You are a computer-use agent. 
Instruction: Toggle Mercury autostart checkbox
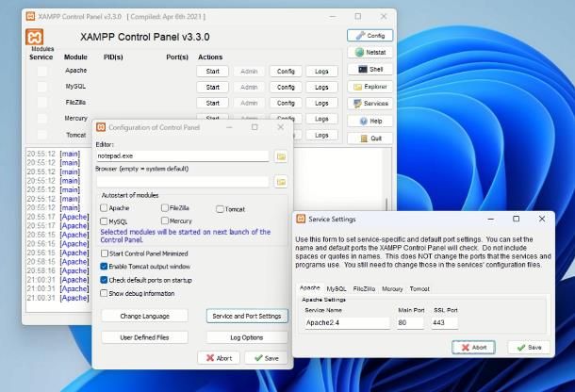click(x=165, y=220)
